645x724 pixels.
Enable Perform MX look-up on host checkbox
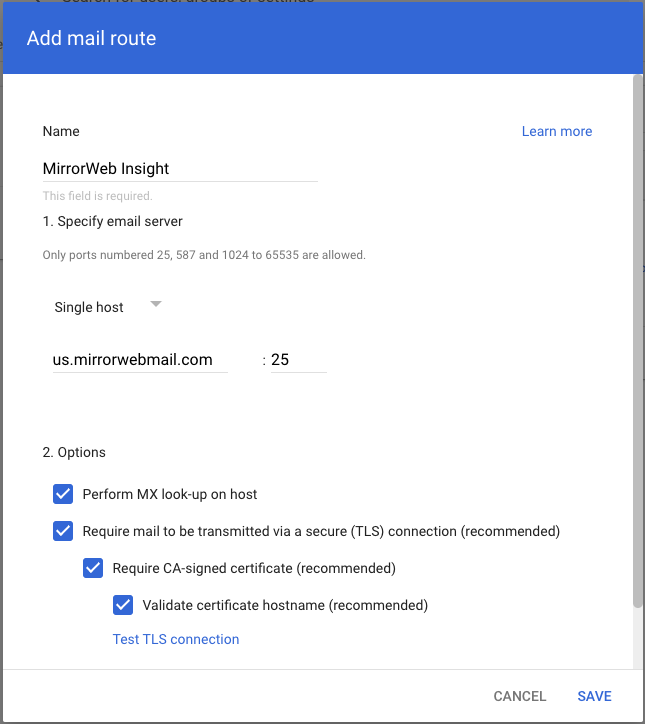point(63,494)
